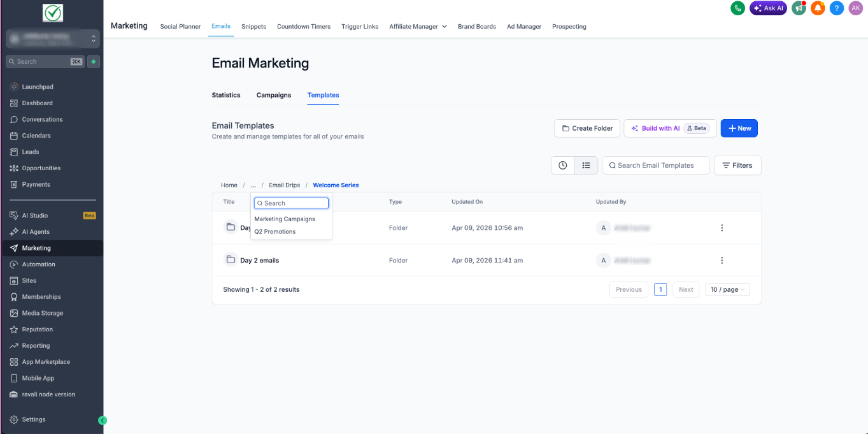
Task: Go to Home in breadcrumb
Action: 229,185
